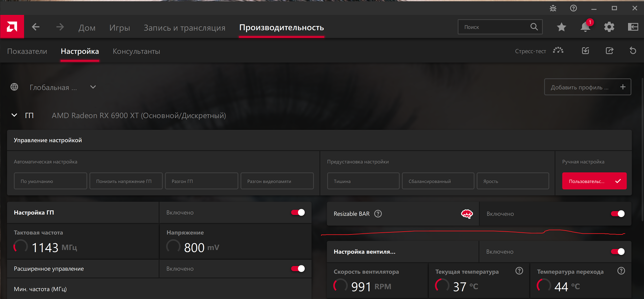This screenshot has height=299, width=644.
Task: Collapse the ГП section chevron
Action: pos(14,115)
